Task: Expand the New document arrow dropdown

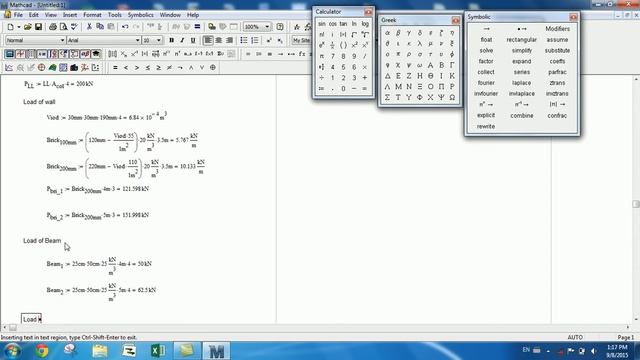Action: (x=18, y=27)
